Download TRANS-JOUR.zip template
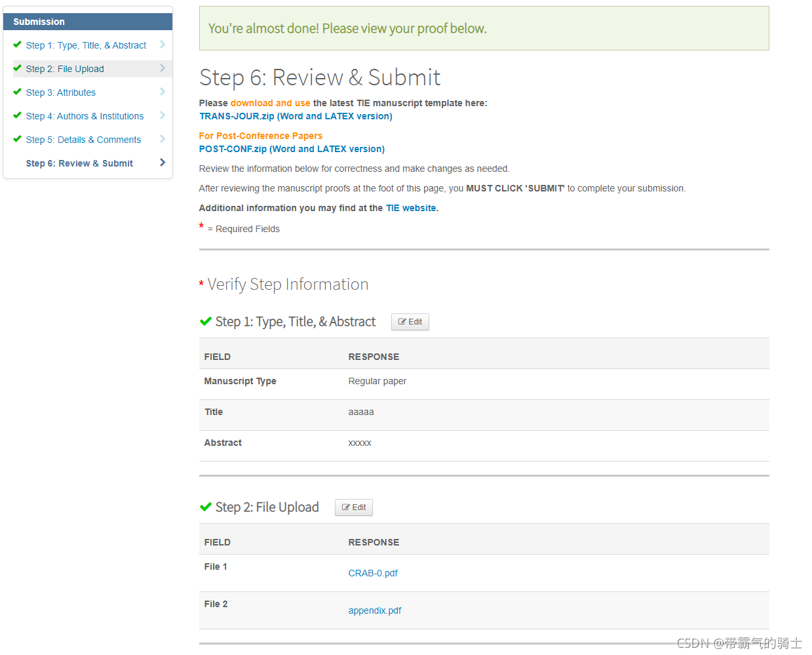812x655 pixels. [296, 116]
